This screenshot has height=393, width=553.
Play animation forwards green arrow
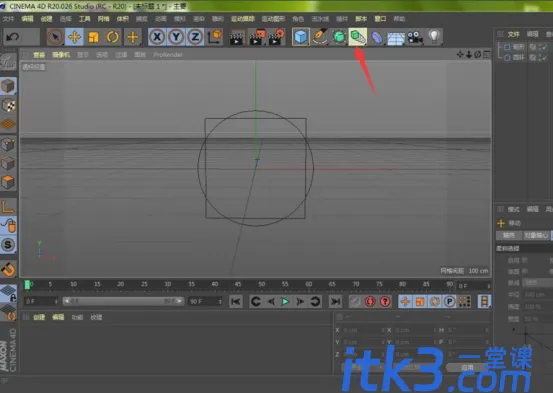285,302
